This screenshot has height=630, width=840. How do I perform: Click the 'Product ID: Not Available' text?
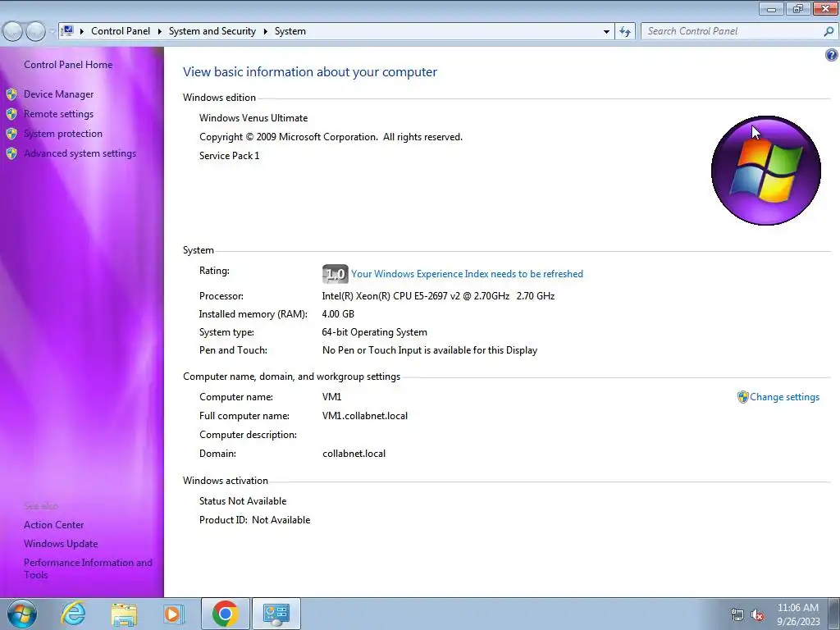point(254,519)
